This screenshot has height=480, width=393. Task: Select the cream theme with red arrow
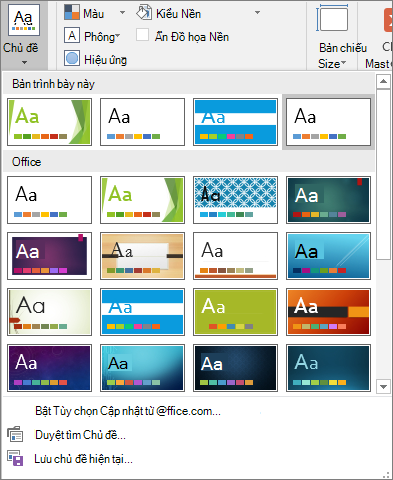pyautogui.click(x=49, y=312)
